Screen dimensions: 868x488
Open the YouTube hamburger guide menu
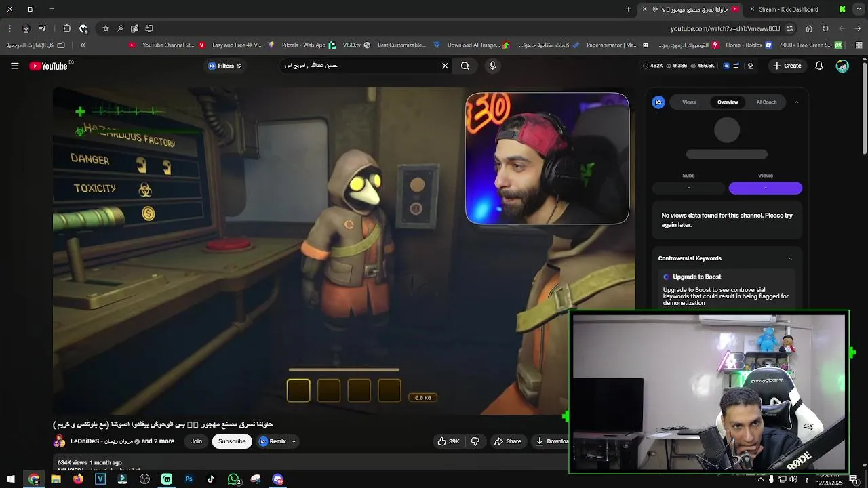coord(14,66)
